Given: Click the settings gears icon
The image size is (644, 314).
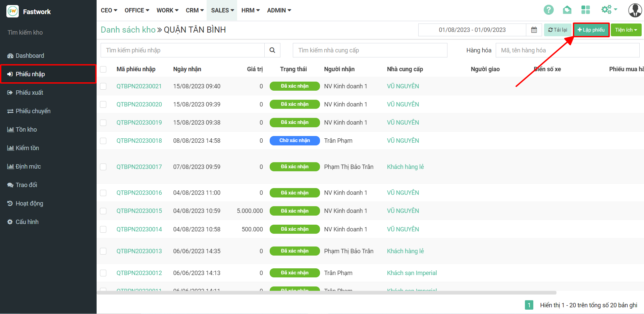Looking at the screenshot, I should pos(606,10).
